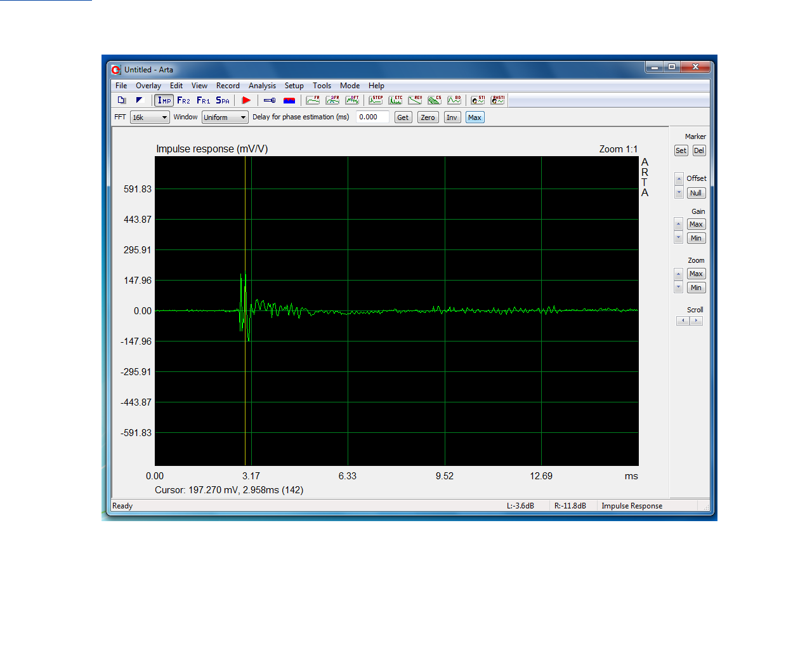Viewport: 812px width, 650px height.
Task: Open the FR frequency response analysis icon
Action: pyautogui.click(x=313, y=100)
